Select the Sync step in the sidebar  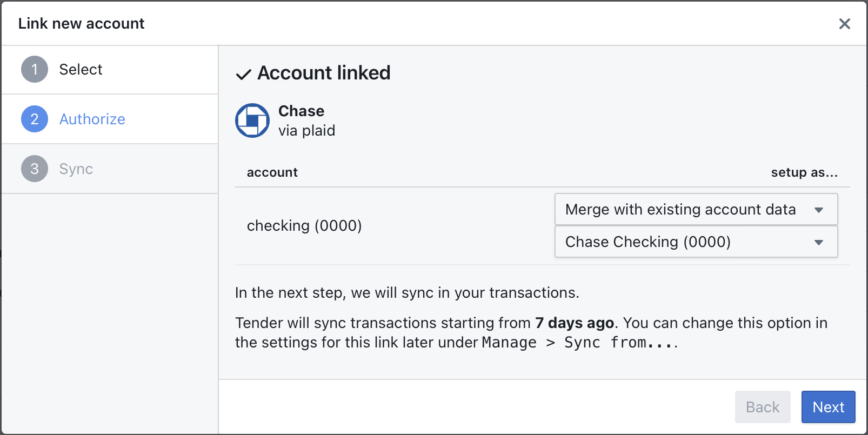76,169
